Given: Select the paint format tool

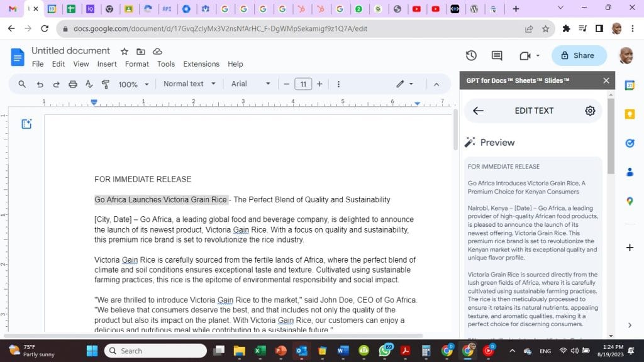Looking at the screenshot, I should click(x=105, y=84).
